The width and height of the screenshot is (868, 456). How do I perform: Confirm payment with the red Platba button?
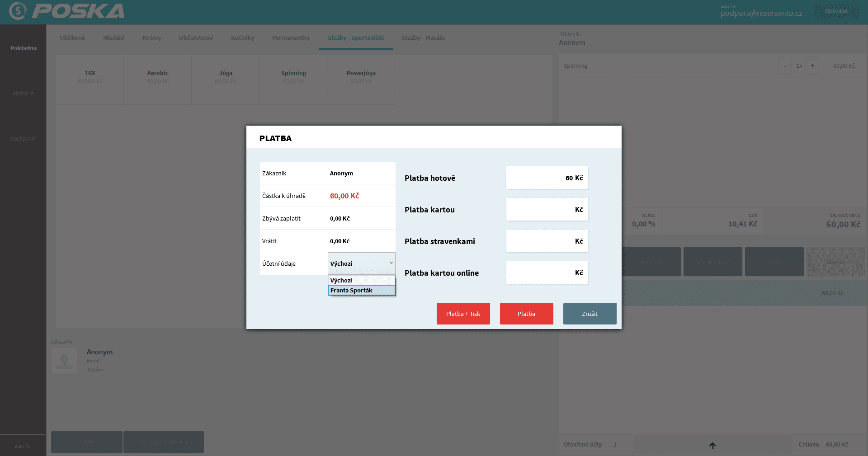tap(526, 314)
